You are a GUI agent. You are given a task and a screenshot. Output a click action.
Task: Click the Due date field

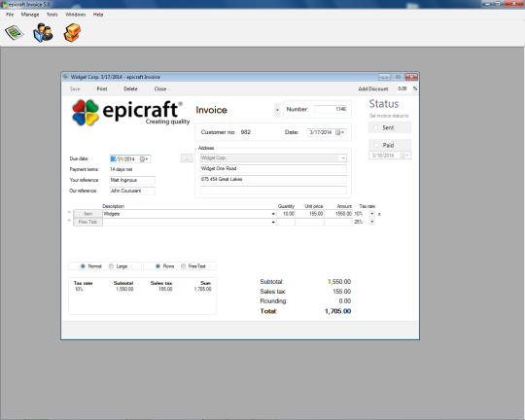(130, 159)
